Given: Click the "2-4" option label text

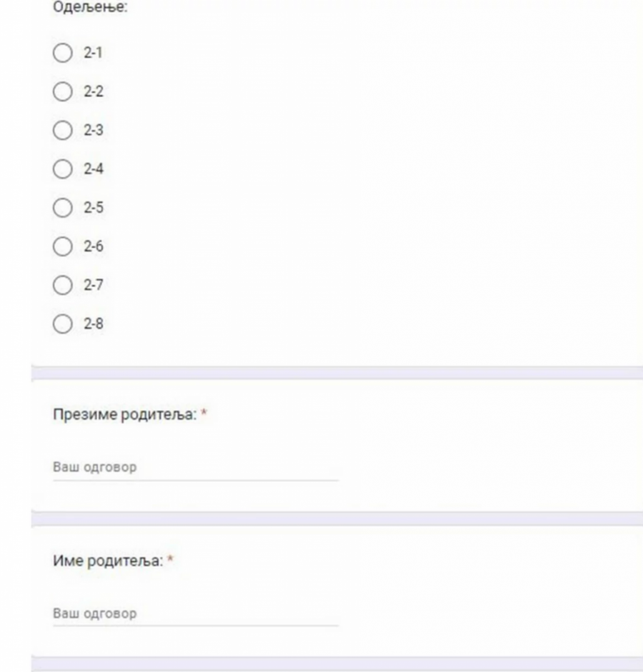Looking at the screenshot, I should pos(94,169).
